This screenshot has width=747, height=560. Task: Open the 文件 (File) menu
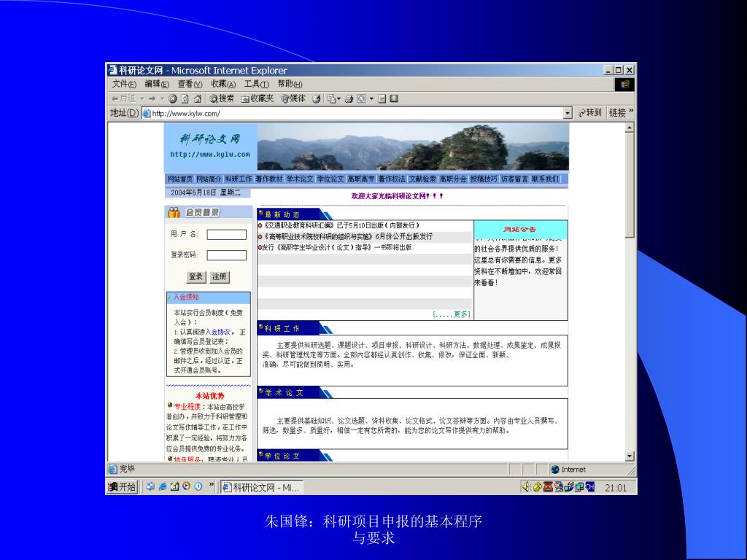[x=124, y=84]
